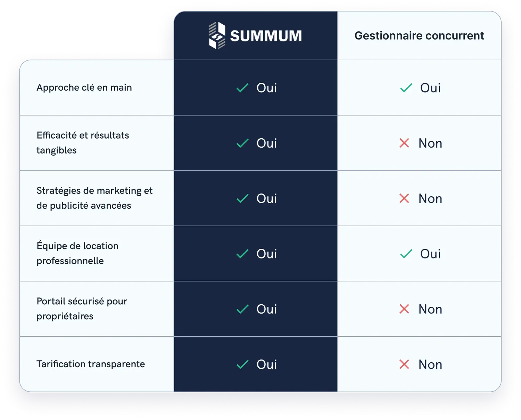Click Summum's checkmark for Efficacité et résultats tangibles

point(242,143)
